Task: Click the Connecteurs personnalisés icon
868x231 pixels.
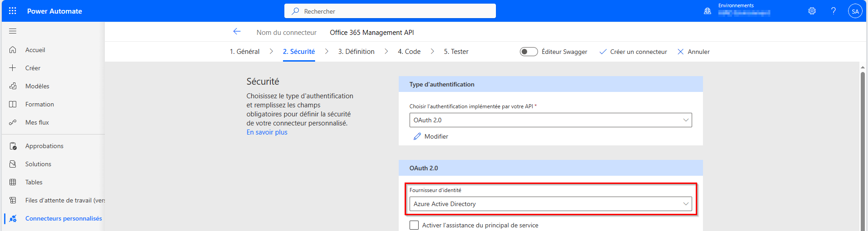Action: (13, 218)
